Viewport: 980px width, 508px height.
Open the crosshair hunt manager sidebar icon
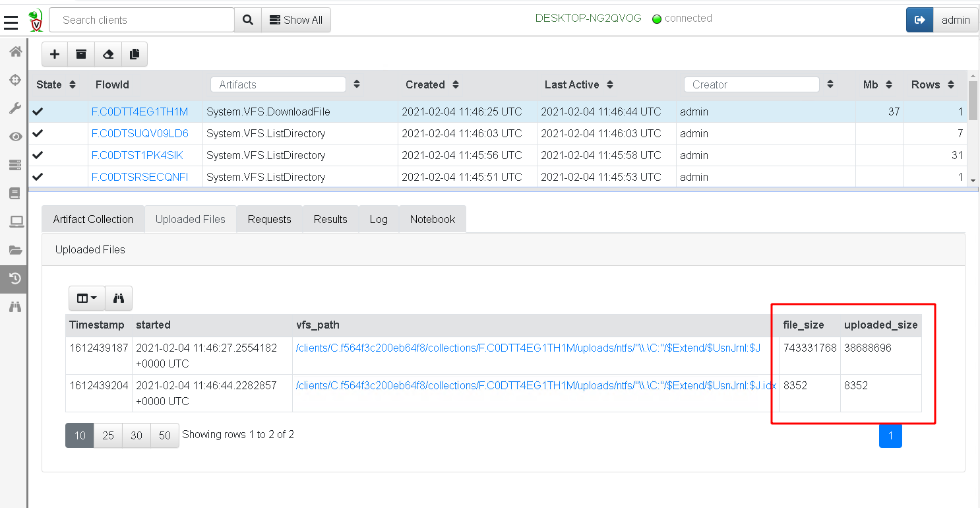pyautogui.click(x=15, y=80)
